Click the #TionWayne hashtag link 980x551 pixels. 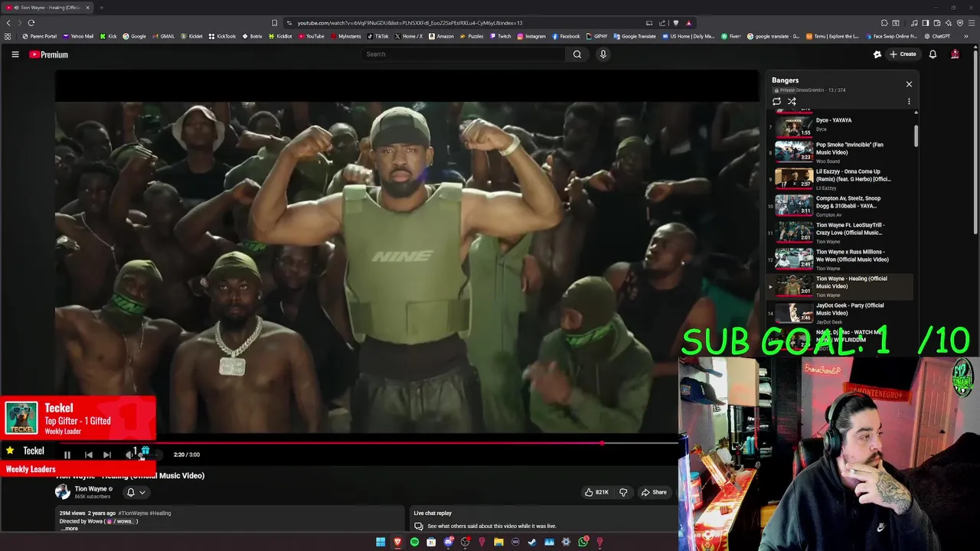pos(133,514)
